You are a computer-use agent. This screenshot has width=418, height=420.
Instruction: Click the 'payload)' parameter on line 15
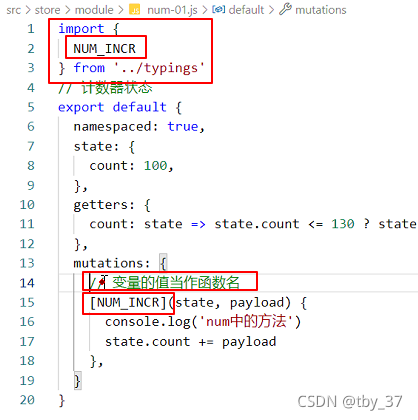[x=261, y=303]
